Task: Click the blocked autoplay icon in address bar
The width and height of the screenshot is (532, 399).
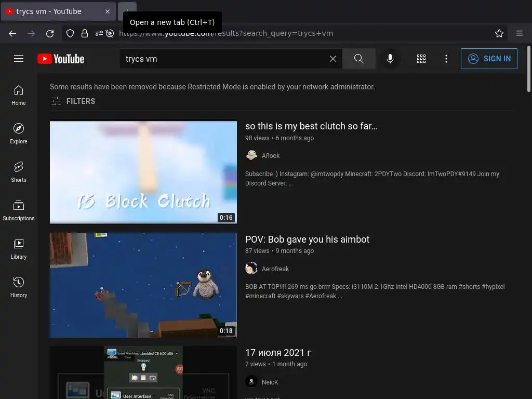Action: tap(110, 33)
